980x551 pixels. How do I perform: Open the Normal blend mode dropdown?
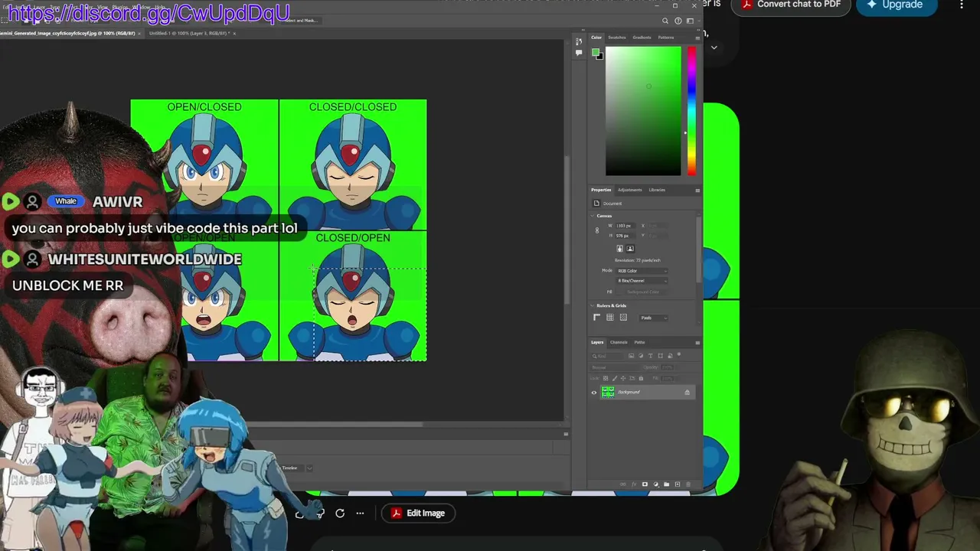[616, 367]
